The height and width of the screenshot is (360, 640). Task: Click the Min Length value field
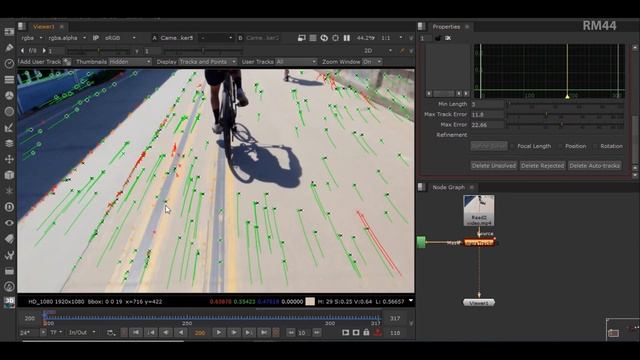click(x=487, y=104)
